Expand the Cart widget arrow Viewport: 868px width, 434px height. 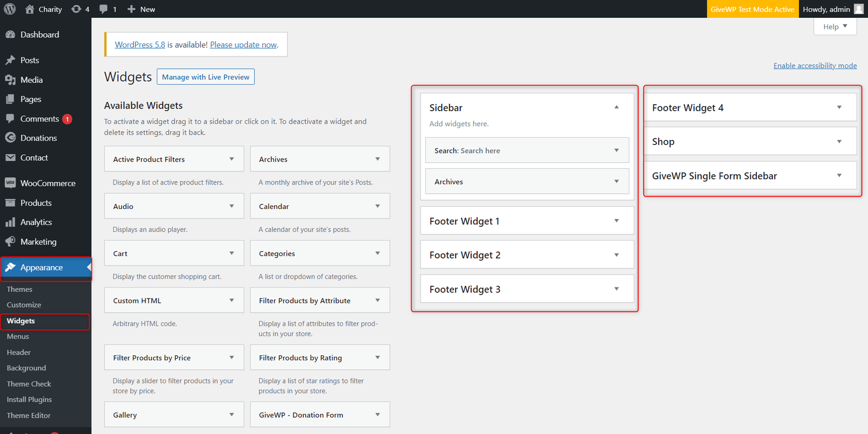pos(232,253)
